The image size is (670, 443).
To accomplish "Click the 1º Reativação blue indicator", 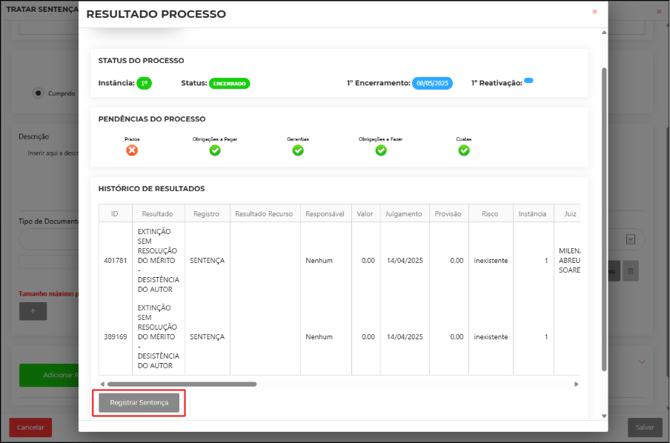I will coord(529,80).
